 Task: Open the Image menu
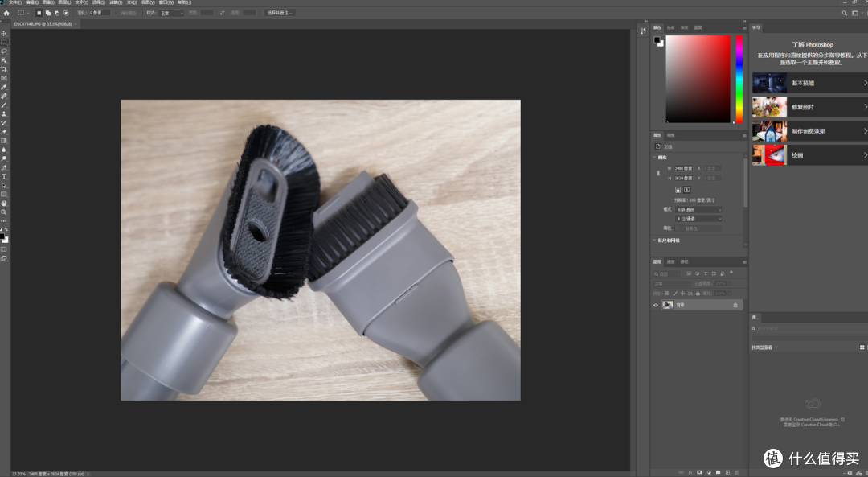48,2
